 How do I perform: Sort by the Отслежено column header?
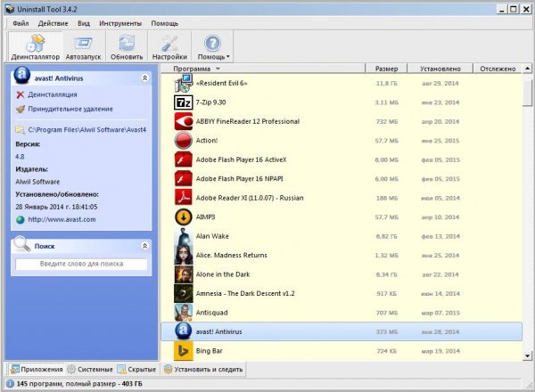[x=498, y=69]
